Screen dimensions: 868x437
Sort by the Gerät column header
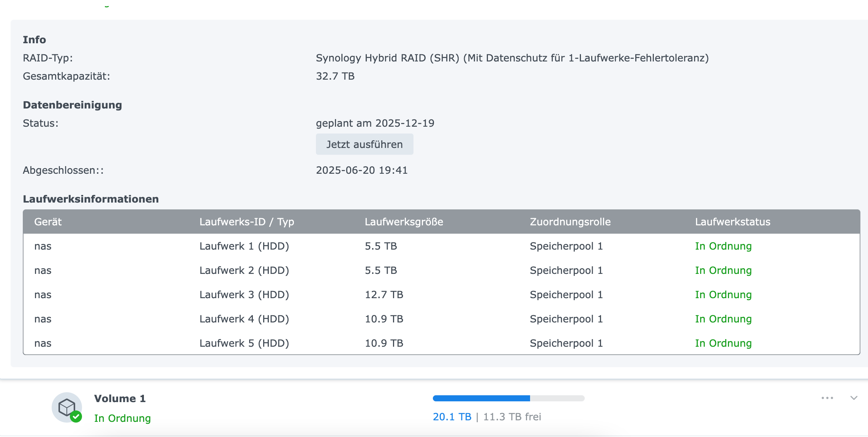(48, 222)
